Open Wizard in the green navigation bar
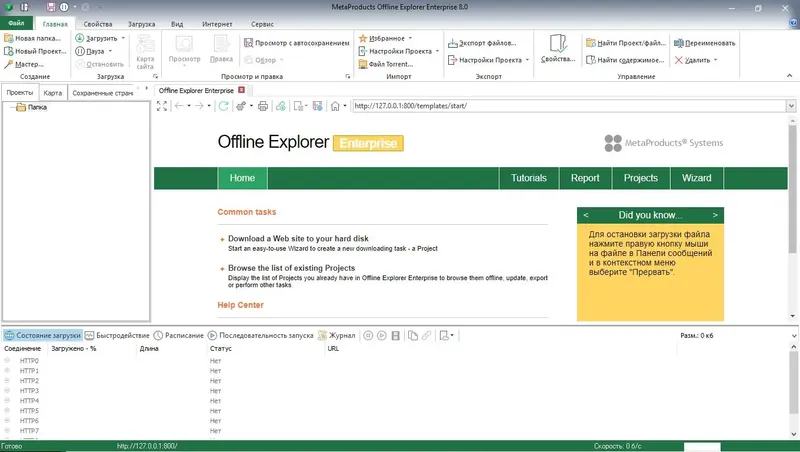The height and width of the screenshot is (452, 800). [x=696, y=178]
